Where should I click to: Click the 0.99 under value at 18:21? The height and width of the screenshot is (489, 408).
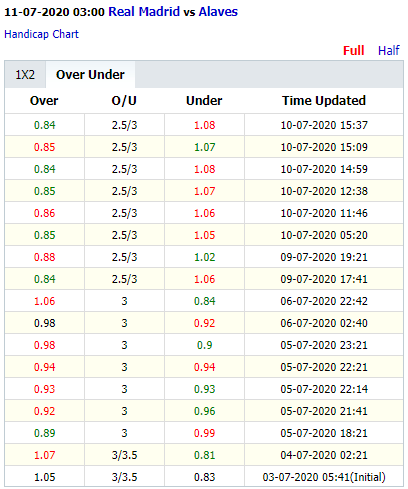[205, 433]
